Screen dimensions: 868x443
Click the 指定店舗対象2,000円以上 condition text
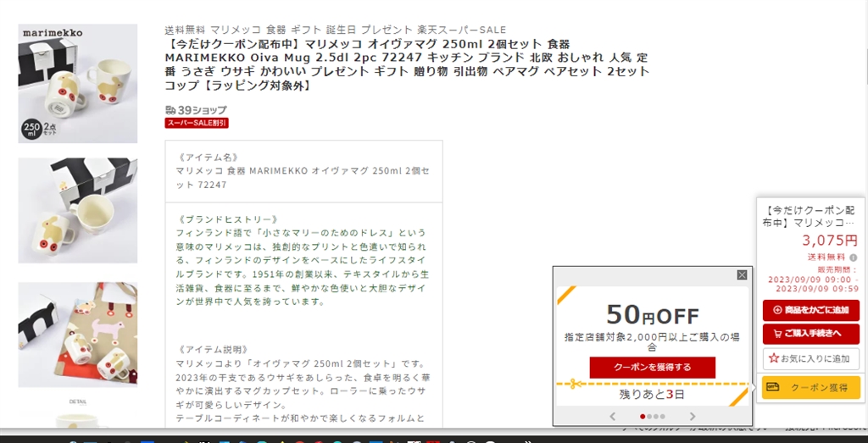click(x=652, y=342)
